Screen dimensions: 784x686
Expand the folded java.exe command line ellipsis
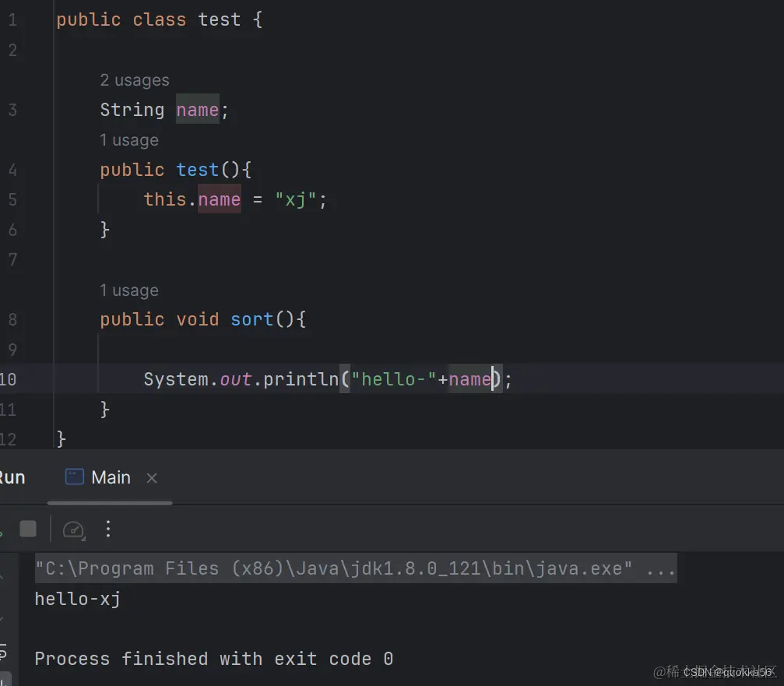[660, 568]
